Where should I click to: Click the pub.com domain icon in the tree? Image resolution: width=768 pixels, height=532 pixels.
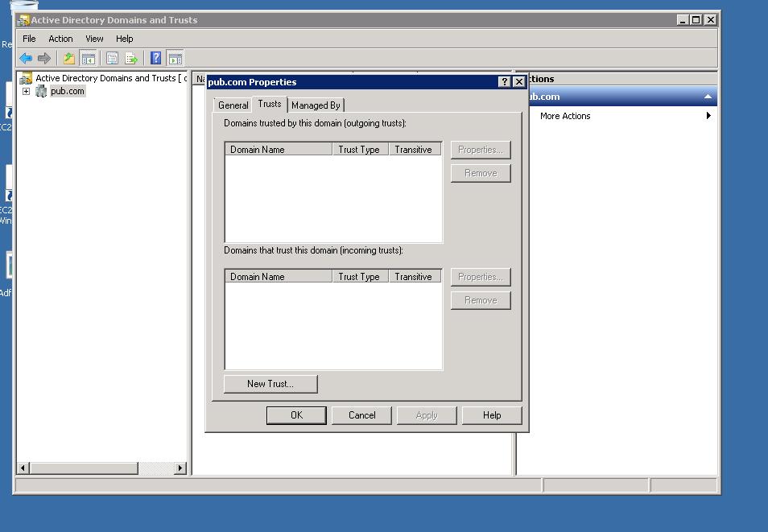click(42, 91)
